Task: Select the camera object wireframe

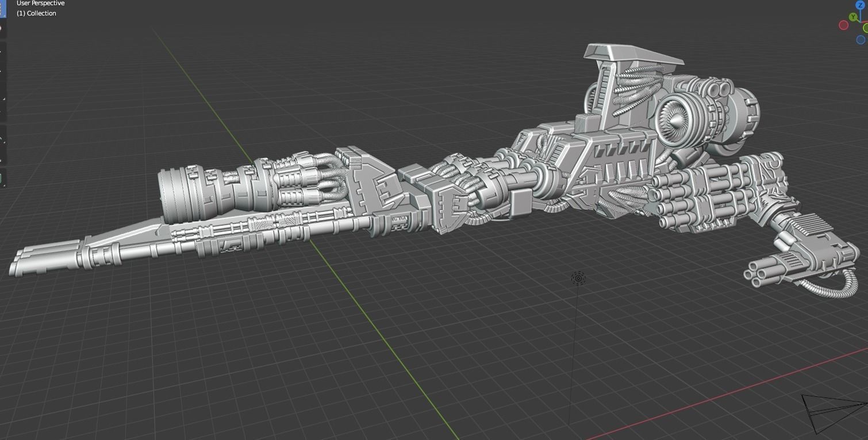Action: point(834,413)
